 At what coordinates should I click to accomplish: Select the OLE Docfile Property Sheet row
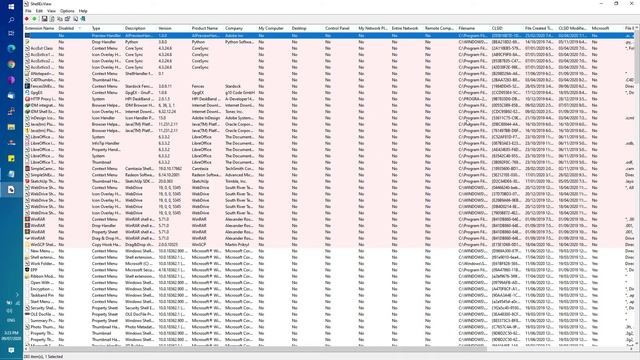tap(329, 314)
